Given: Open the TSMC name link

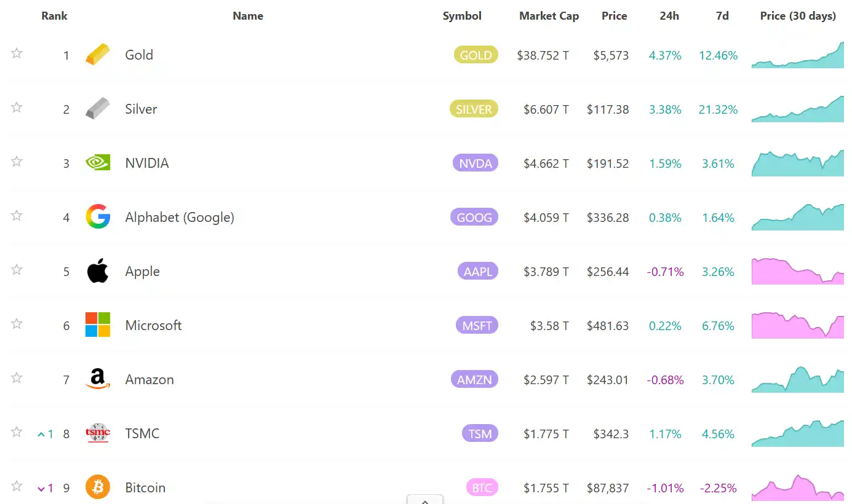Looking at the screenshot, I should [x=142, y=433].
